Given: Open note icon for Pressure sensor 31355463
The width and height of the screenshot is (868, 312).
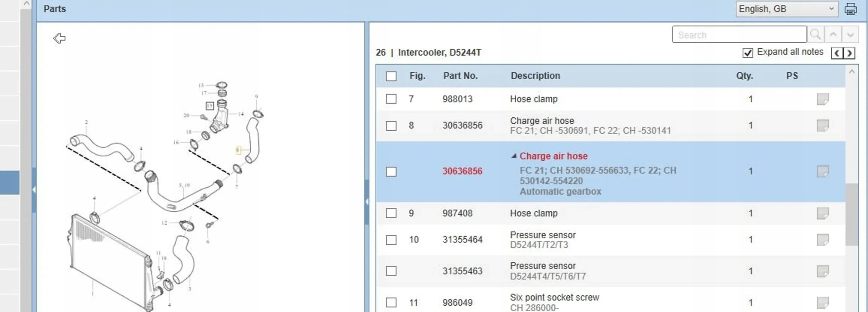Looking at the screenshot, I should (823, 271).
